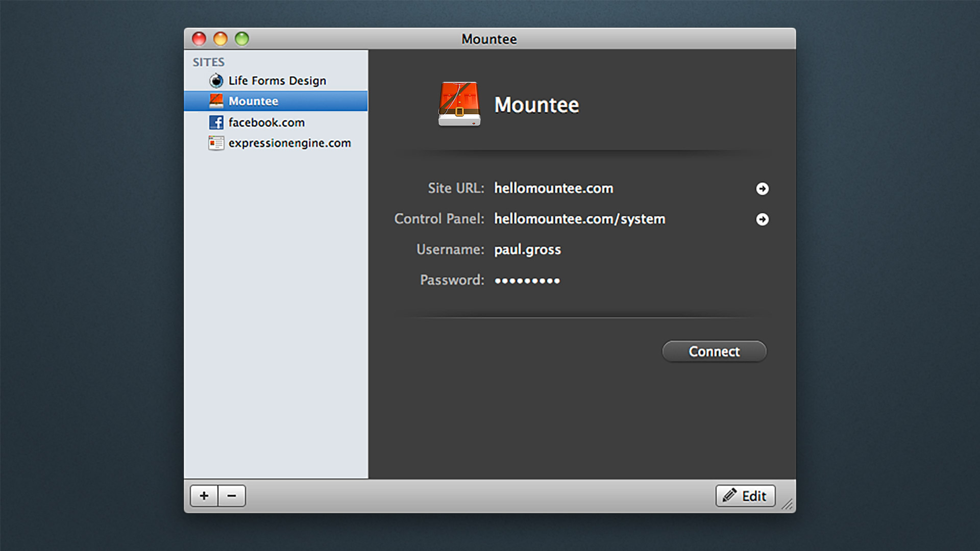The image size is (980, 551).
Task: Click the Mountee sidebar row icon
Action: (x=216, y=101)
